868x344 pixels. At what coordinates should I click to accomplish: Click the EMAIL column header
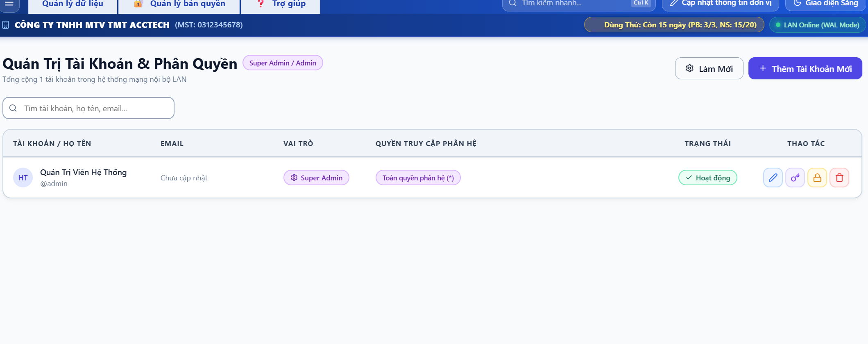click(172, 144)
